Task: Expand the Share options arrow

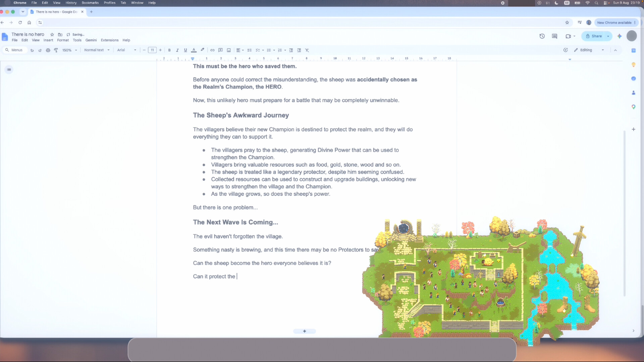Action: [x=608, y=36]
